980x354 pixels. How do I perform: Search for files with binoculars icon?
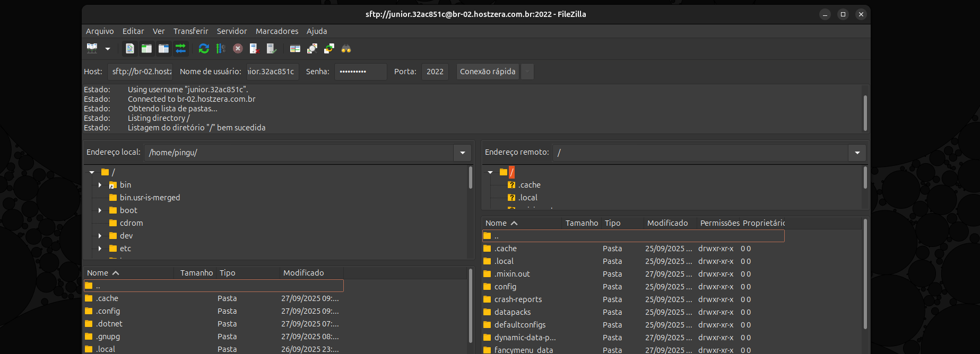click(x=346, y=49)
